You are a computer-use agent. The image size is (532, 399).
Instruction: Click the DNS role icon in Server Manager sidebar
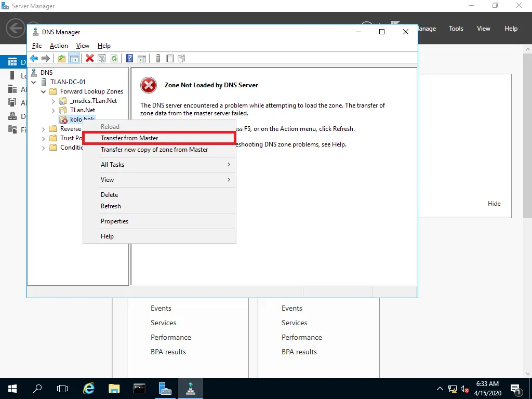(12, 116)
